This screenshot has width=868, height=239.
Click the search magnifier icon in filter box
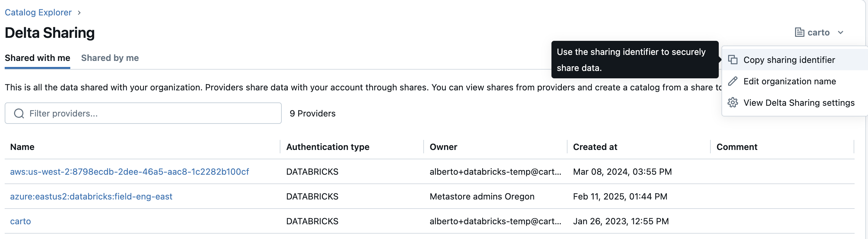point(19,113)
